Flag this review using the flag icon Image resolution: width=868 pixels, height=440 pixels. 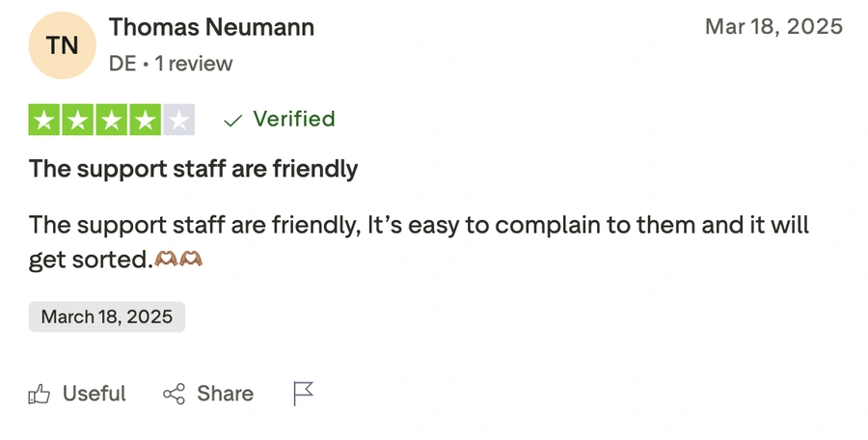coord(304,393)
